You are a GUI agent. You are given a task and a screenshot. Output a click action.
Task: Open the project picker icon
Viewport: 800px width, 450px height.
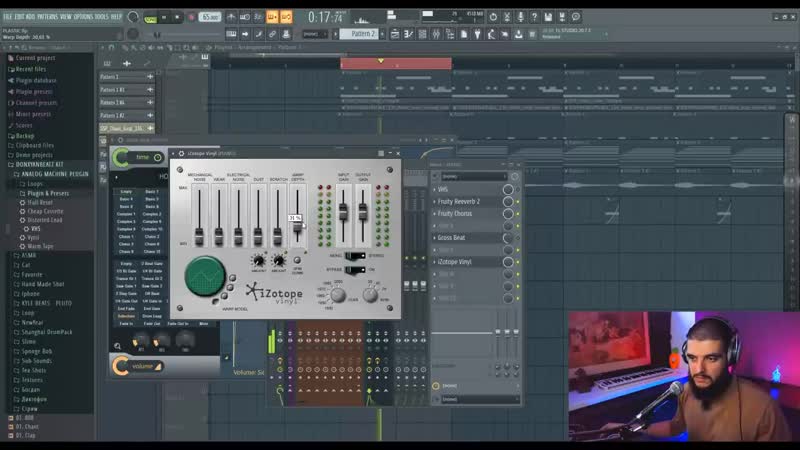[x=464, y=34]
